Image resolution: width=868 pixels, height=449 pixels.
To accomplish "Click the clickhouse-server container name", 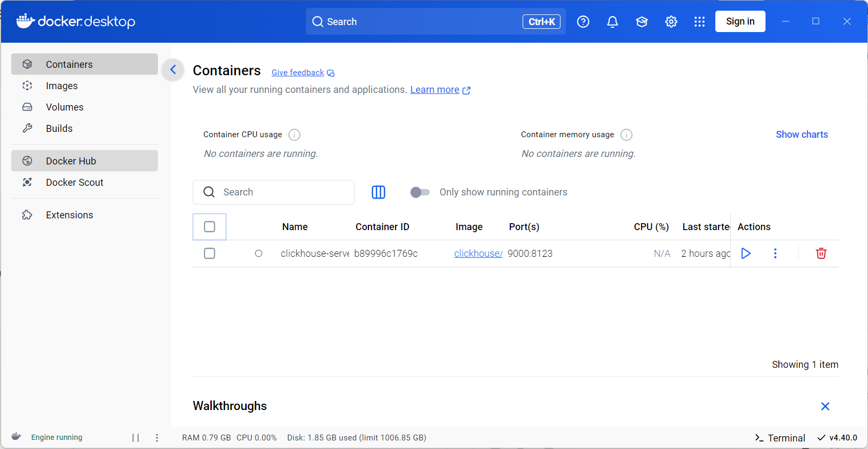I will [315, 254].
